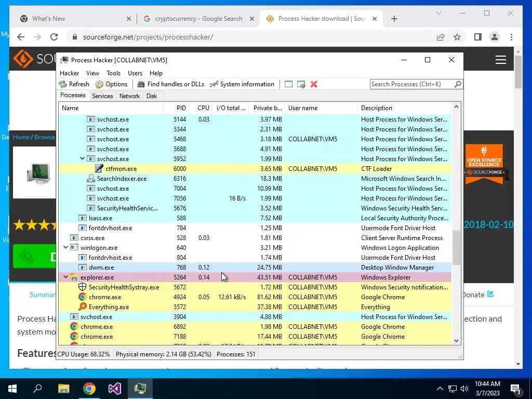532x399 pixels.
Task: Collapse the explorer.exe process tree
Action: [66, 277]
